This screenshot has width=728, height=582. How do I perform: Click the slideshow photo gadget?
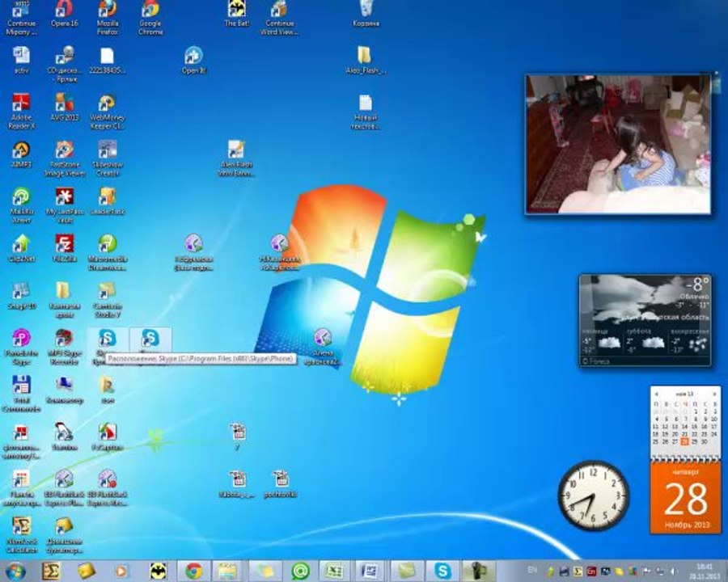tap(617, 145)
